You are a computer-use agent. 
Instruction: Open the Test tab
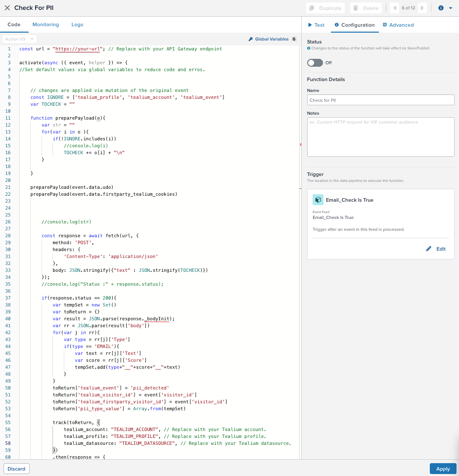[x=316, y=25]
